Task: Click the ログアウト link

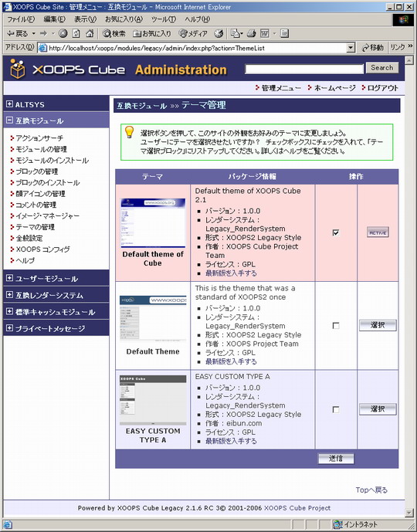Action: click(380, 88)
